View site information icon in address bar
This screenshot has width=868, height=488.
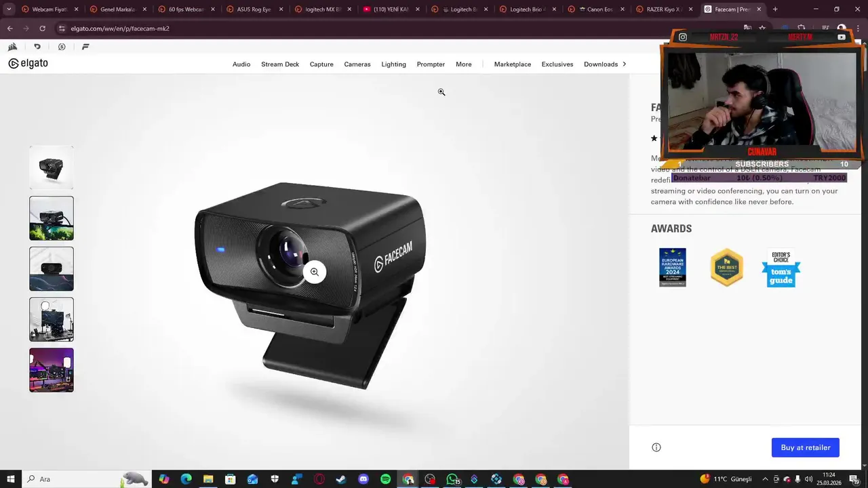62,28
